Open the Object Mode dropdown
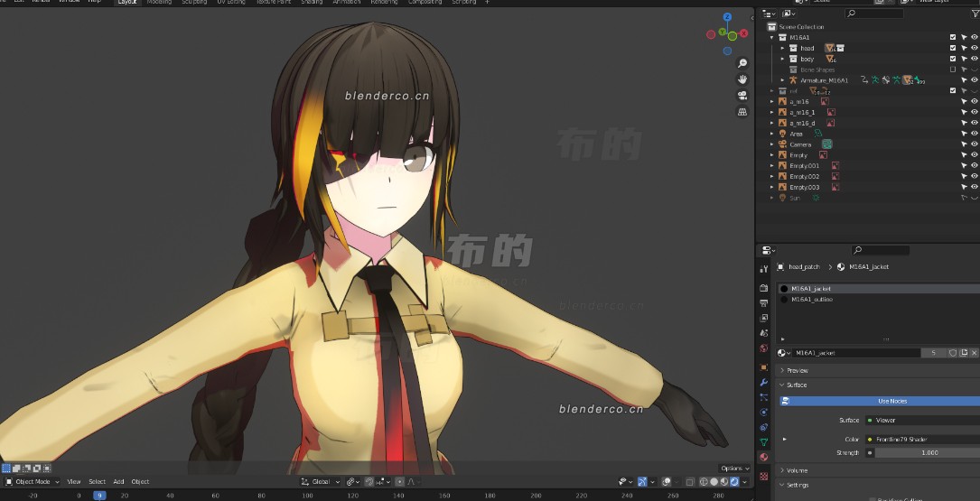Viewport: 980px width, 501px height. click(x=32, y=482)
